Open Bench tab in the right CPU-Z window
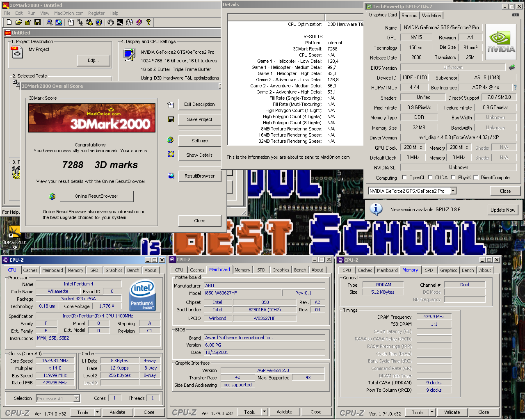Image resolution: width=525 pixels, height=420 pixels. 468,270
